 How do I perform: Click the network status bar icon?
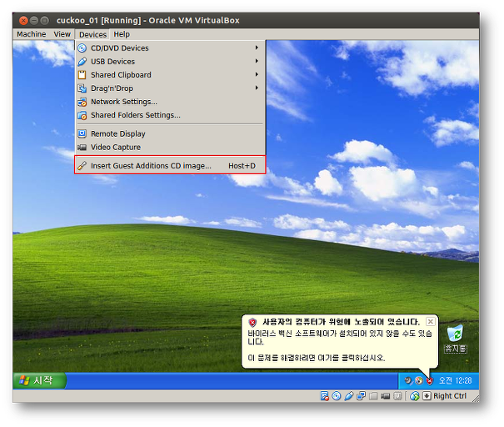[x=361, y=395]
